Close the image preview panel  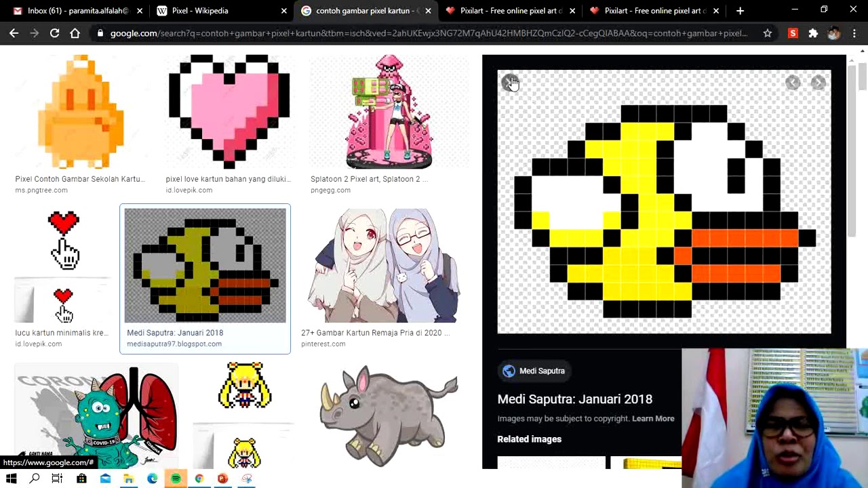(510, 83)
